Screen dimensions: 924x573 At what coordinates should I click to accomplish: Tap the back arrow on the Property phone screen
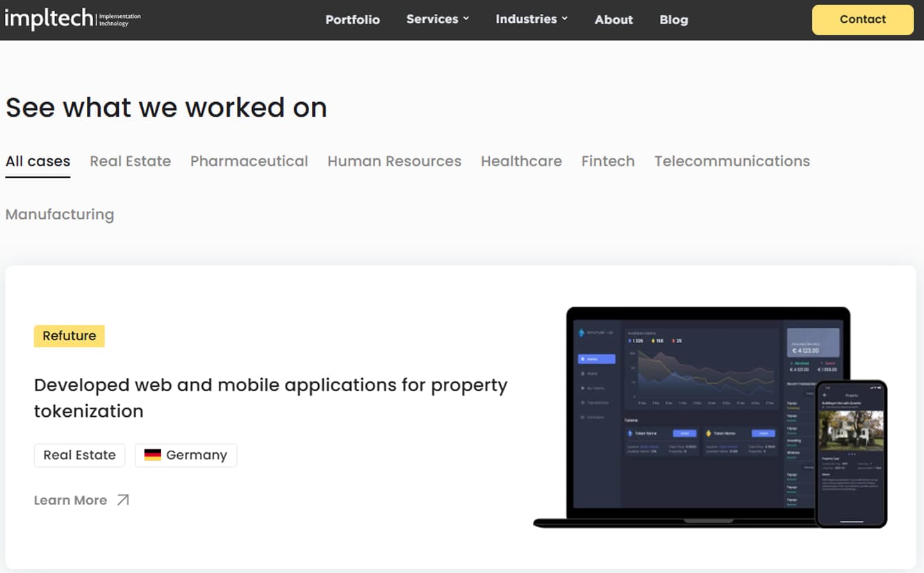point(825,394)
